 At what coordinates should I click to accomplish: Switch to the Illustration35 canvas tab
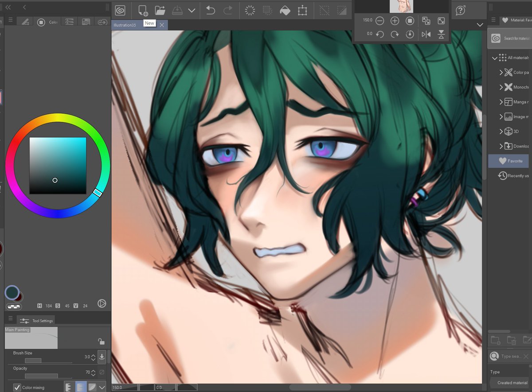pos(125,25)
